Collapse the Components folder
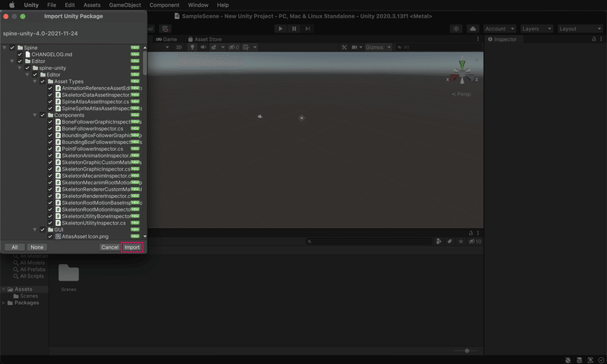The width and height of the screenshot is (607, 364). pos(35,115)
